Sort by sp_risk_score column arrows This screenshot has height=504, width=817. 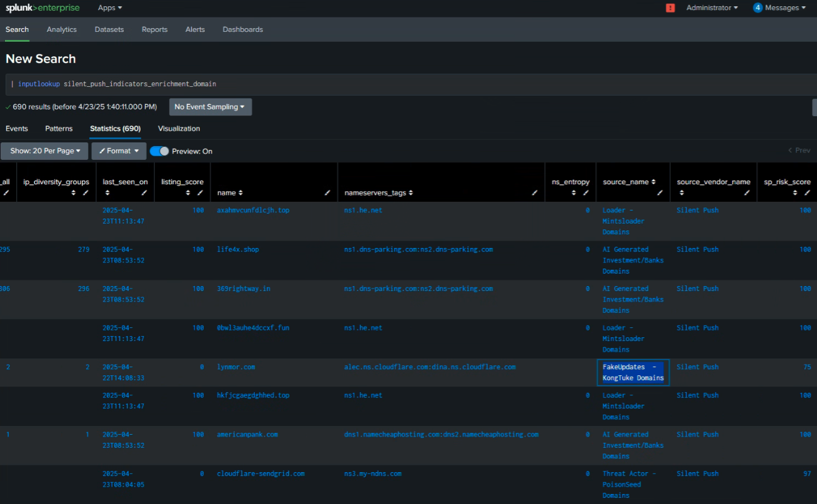coord(795,193)
